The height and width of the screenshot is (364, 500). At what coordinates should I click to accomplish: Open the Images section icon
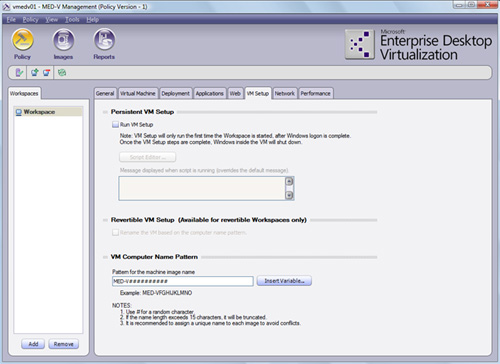click(63, 40)
